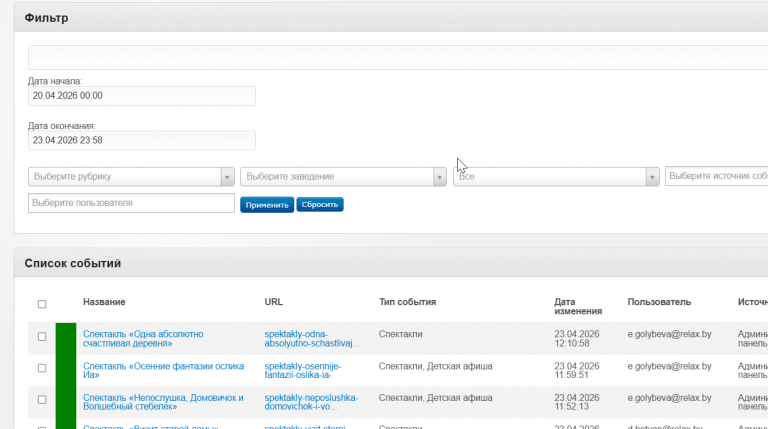Check row «Одна абсолютно счастливая деревня»

pyautogui.click(x=42, y=336)
